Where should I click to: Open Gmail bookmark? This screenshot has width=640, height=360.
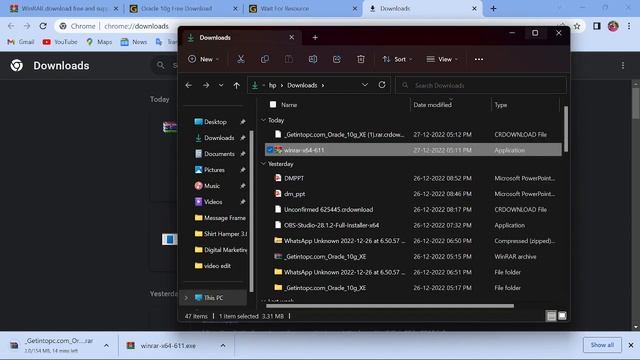click(x=21, y=42)
